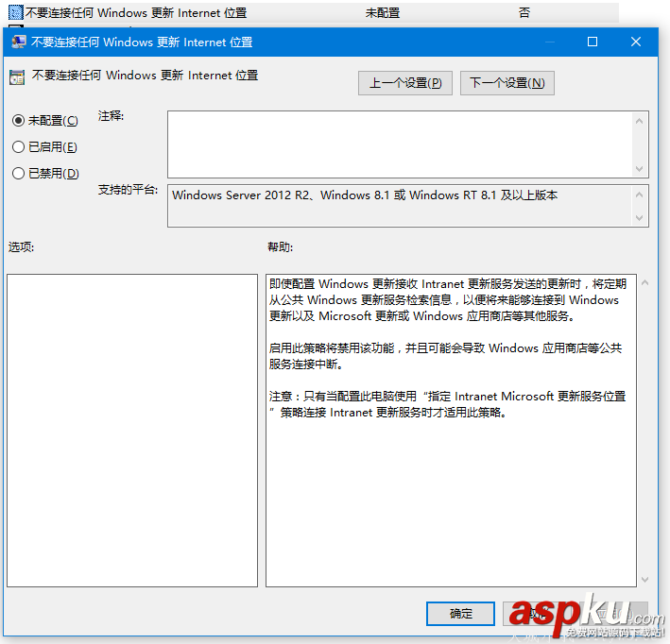Click the 否 cell in background list
670x644 pixels.
coord(524,13)
